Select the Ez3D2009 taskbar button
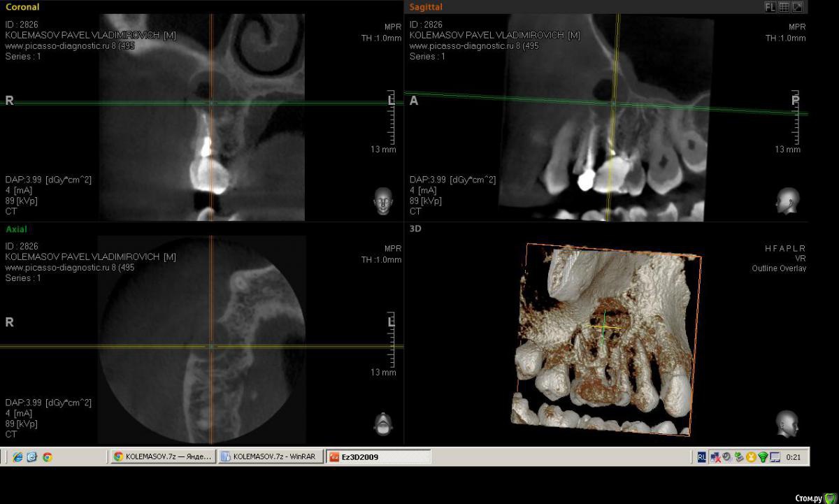Image resolution: width=839 pixels, height=504 pixels. pos(378,457)
